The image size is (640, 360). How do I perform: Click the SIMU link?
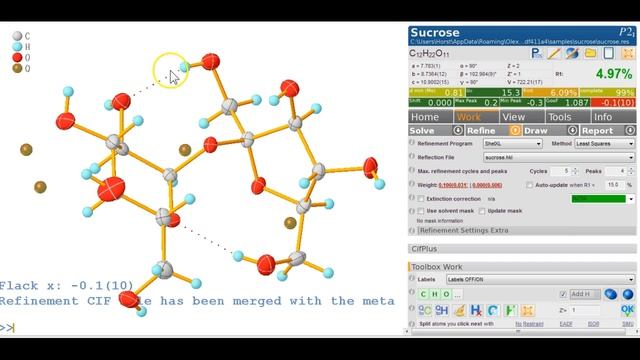pos(628,324)
